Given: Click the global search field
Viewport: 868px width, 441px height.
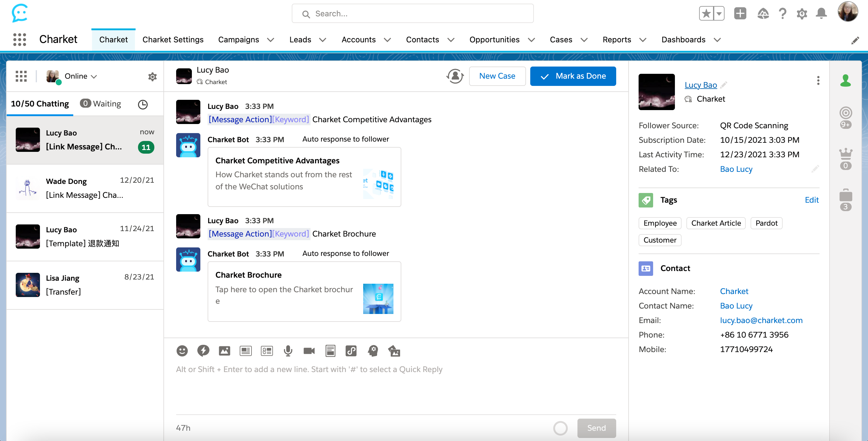Looking at the screenshot, I should 413,14.
